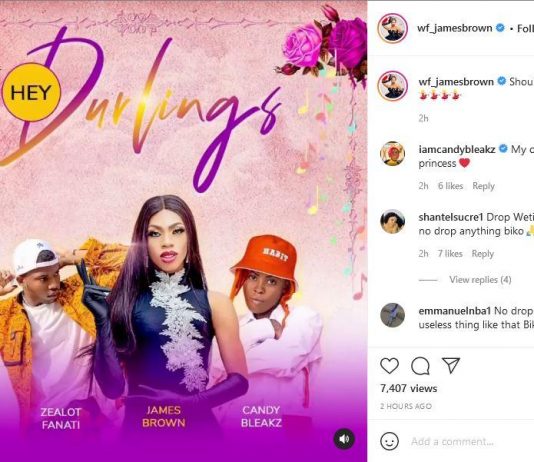Image resolution: width=534 pixels, height=462 pixels.
Task: Open iamcandybleakz commenter avatar
Action: pyautogui.click(x=393, y=154)
